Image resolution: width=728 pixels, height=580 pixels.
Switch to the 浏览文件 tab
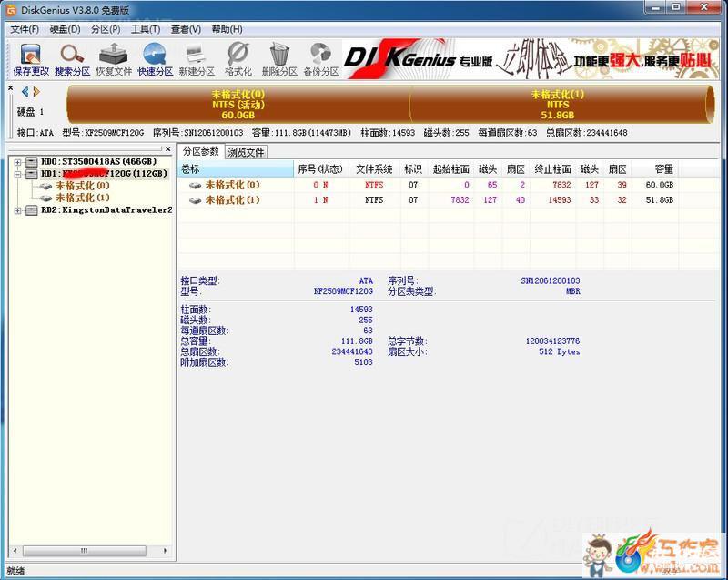tap(246, 152)
